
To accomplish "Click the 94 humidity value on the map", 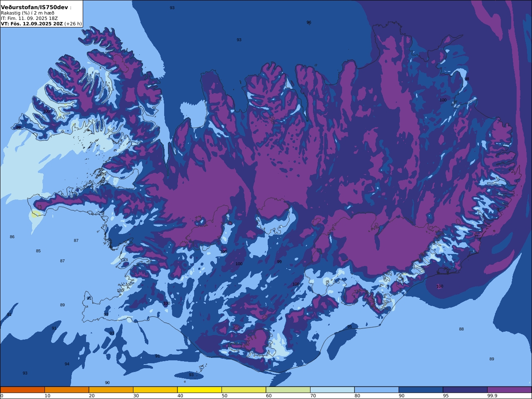I will (67, 364).
